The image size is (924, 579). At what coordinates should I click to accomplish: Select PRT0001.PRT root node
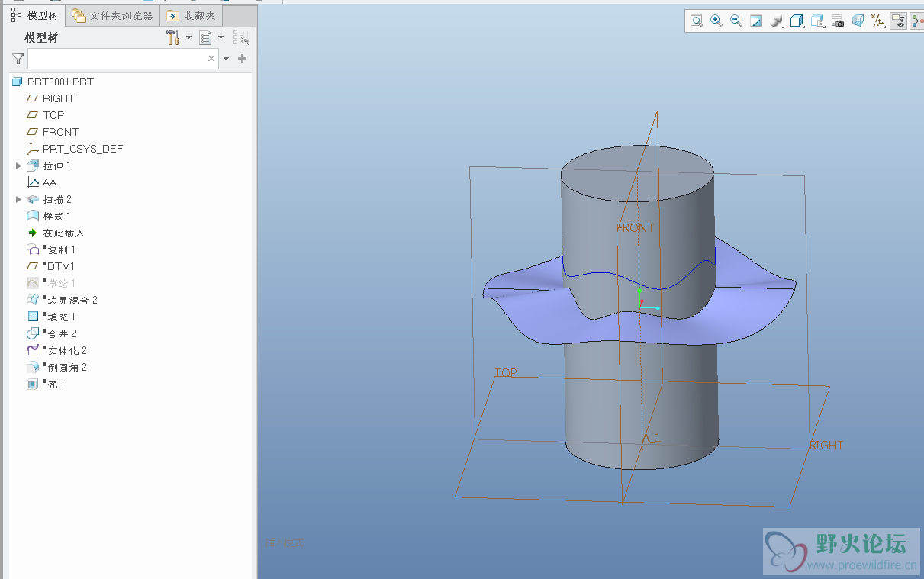point(53,82)
